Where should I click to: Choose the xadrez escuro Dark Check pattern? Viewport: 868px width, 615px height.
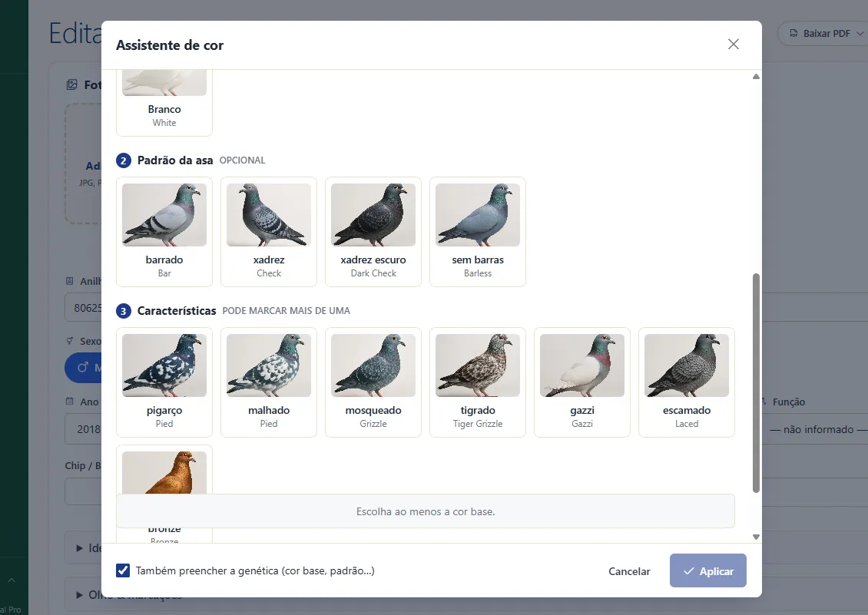point(373,232)
